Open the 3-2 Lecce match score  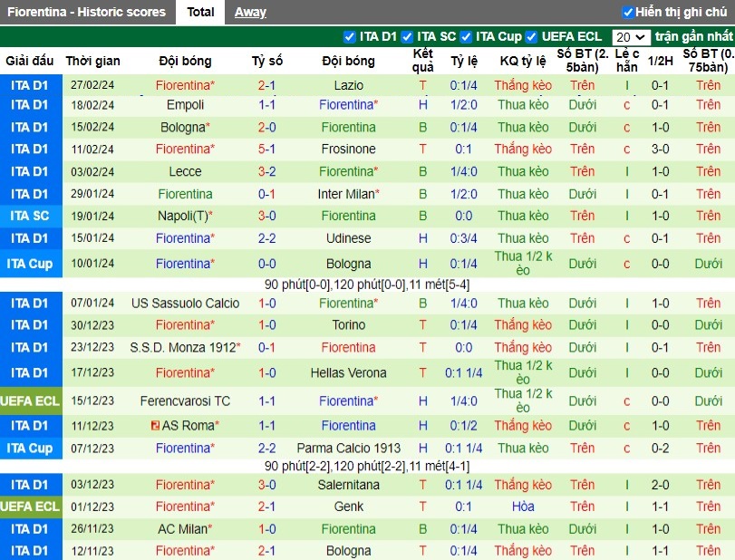click(x=266, y=171)
